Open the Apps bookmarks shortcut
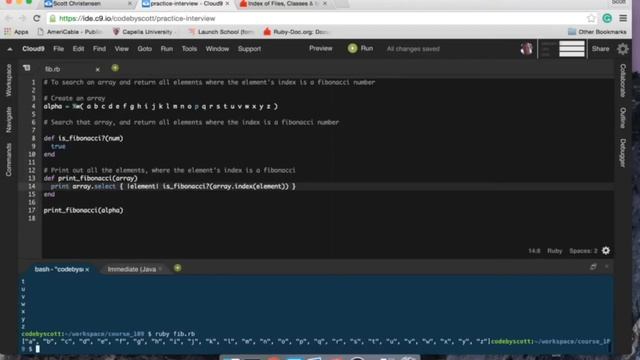This screenshot has width=640, height=360. pos(16,32)
